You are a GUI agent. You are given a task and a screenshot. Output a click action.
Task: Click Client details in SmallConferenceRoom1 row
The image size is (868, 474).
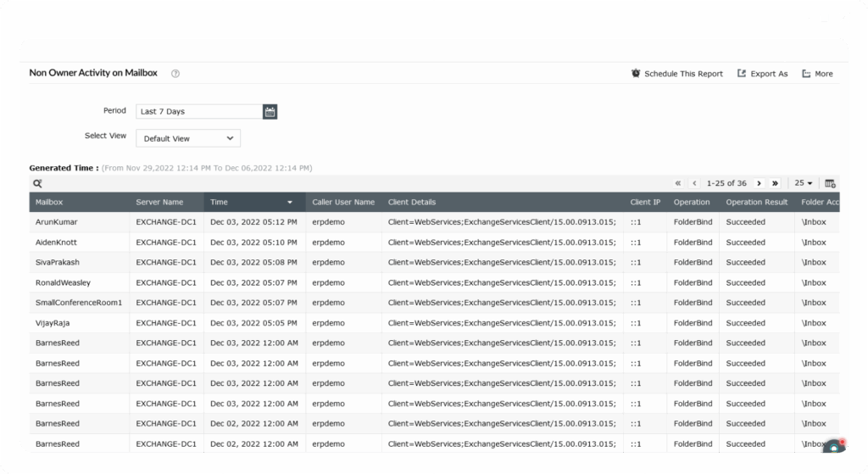pyautogui.click(x=502, y=303)
